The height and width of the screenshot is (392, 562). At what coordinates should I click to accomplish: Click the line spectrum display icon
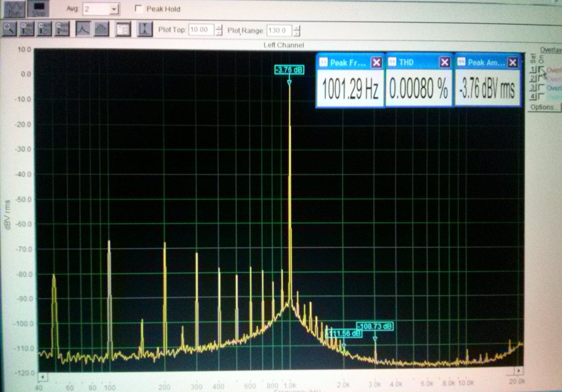(83, 29)
